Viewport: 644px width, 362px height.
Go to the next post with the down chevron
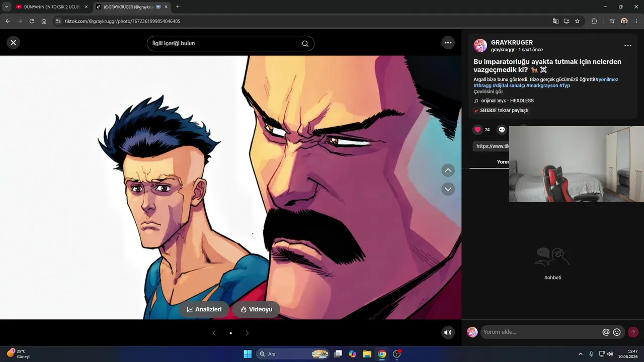(x=448, y=189)
